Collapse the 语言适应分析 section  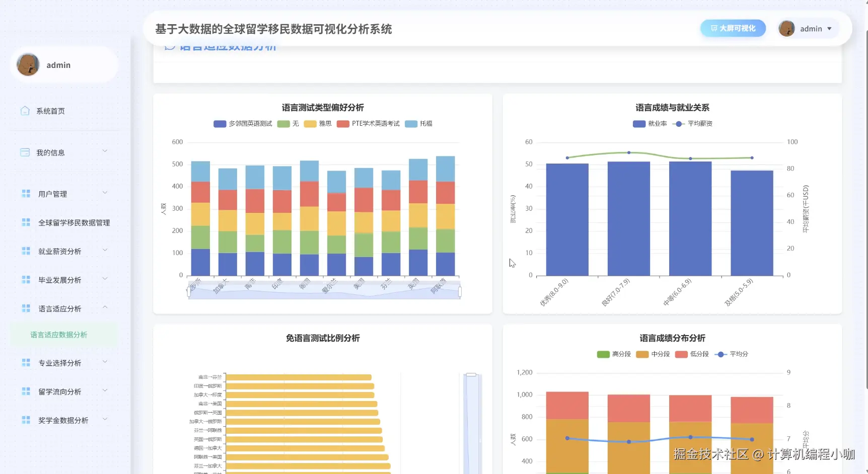click(x=105, y=307)
